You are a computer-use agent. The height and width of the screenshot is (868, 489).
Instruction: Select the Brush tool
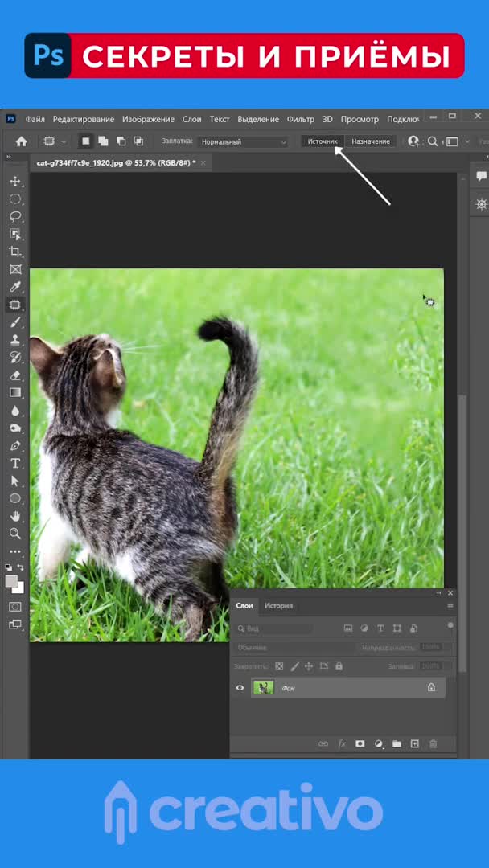(15, 322)
